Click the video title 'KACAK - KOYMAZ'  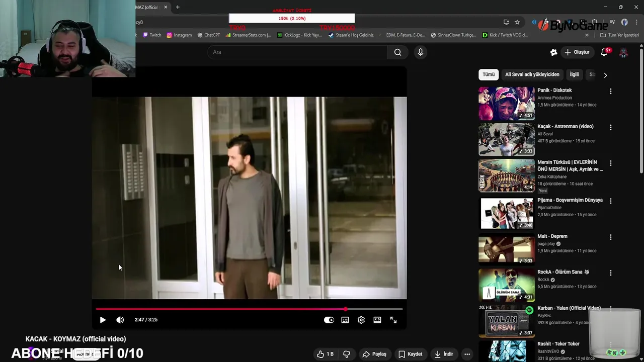point(76,339)
